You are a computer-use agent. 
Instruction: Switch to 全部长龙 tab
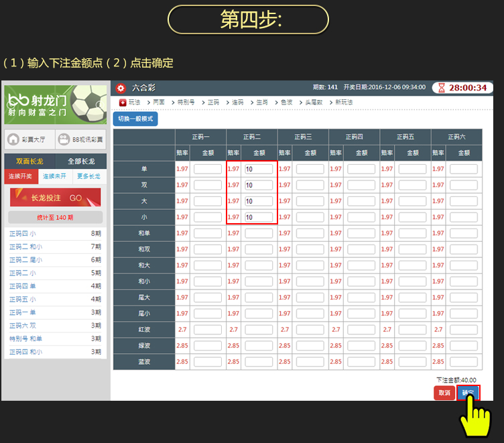coord(81,162)
